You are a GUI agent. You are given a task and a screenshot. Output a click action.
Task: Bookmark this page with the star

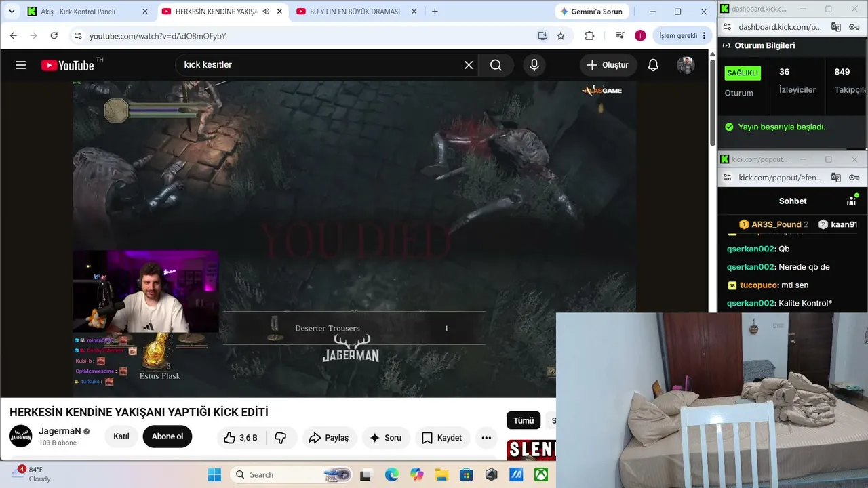click(x=561, y=36)
